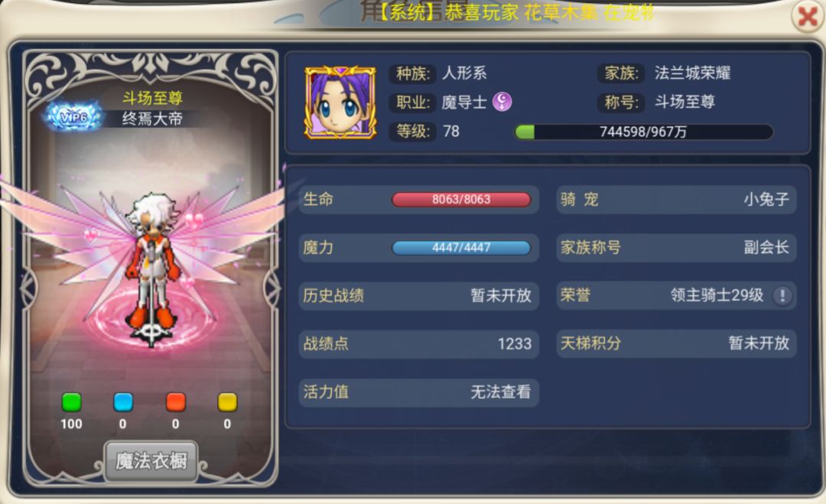Select the yellow gem icon
826x504 pixels.
coord(228,402)
